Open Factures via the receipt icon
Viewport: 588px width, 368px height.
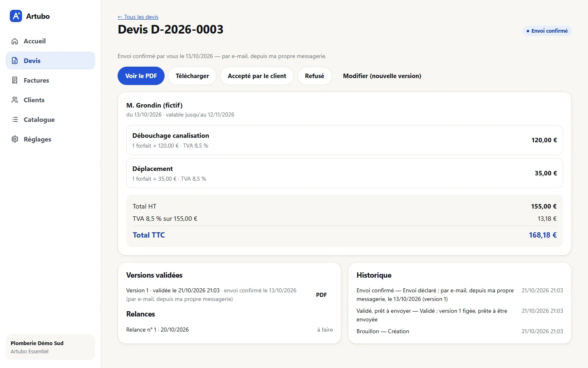pos(15,80)
